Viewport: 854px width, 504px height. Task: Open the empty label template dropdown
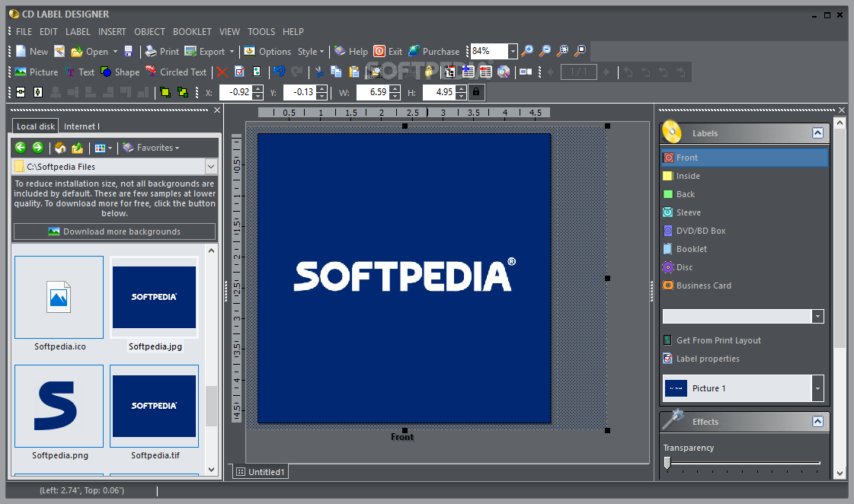(817, 316)
